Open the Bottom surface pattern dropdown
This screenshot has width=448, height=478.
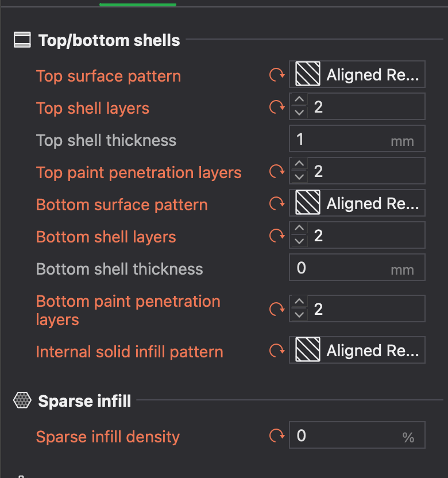[x=357, y=203]
